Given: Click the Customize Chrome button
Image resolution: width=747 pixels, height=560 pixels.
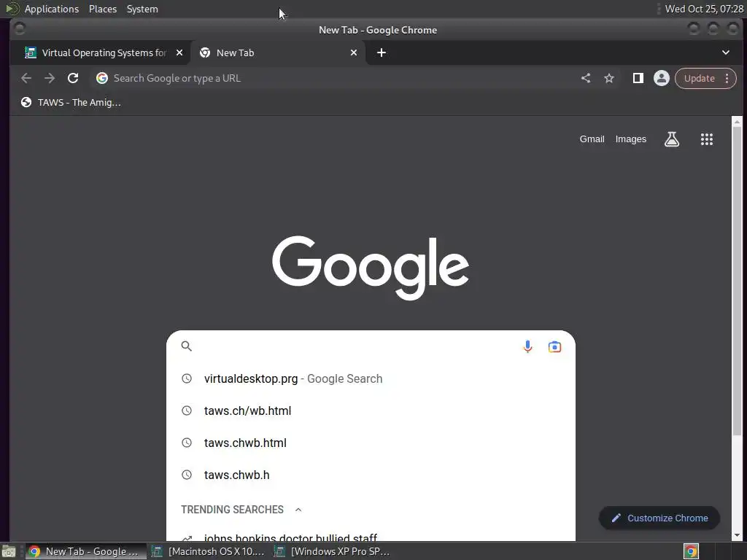Looking at the screenshot, I should tap(659, 518).
